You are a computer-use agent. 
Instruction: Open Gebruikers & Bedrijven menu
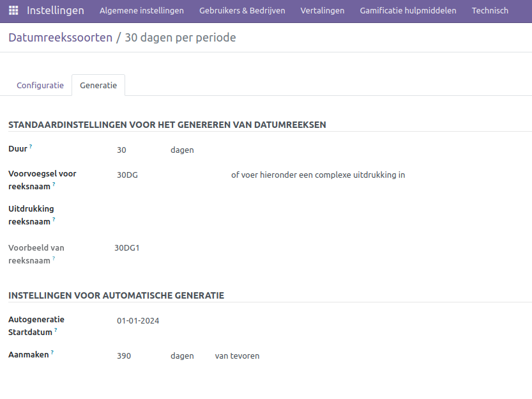click(x=241, y=10)
